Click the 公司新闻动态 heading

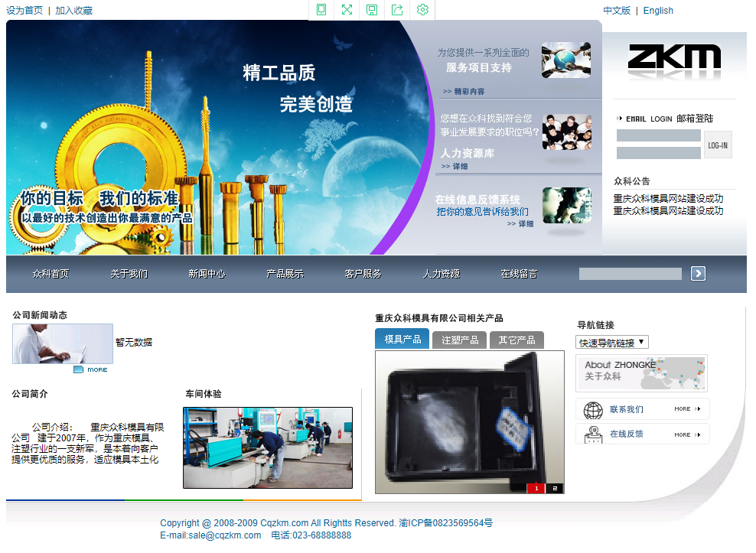pos(40,315)
